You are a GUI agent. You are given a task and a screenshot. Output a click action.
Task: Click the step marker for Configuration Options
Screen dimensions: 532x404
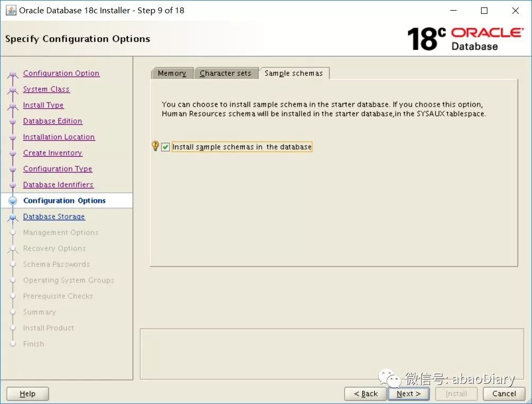[x=13, y=201]
